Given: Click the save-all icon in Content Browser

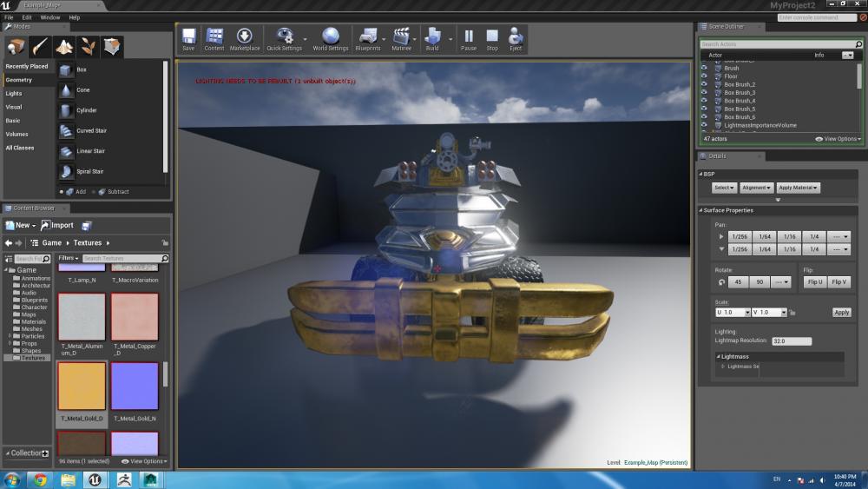Looking at the screenshot, I should [86, 226].
